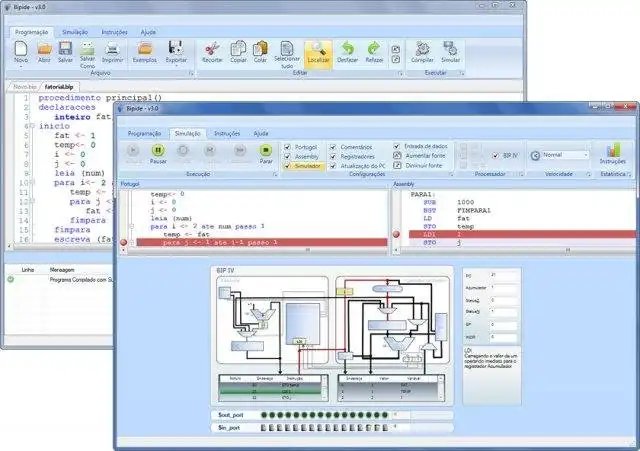Create a new file with Novo icon
This screenshot has width=640, height=451.
click(x=21, y=52)
